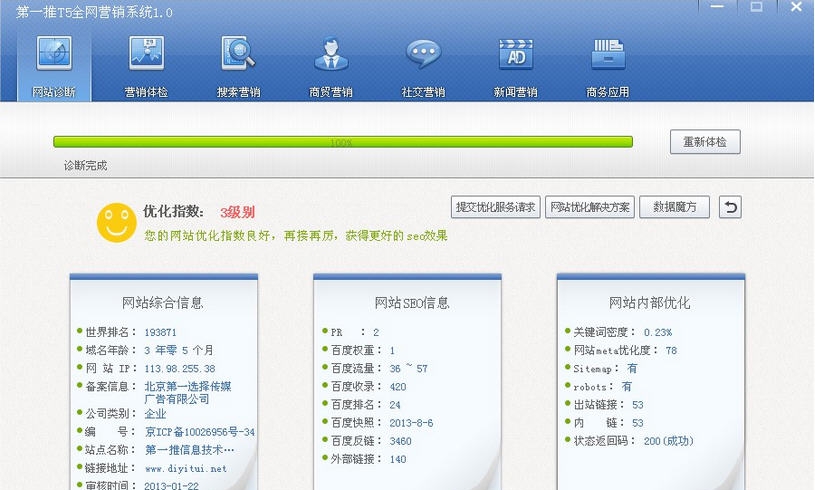Click the 企业 company type value
This screenshot has height=490, width=815.
(155, 414)
